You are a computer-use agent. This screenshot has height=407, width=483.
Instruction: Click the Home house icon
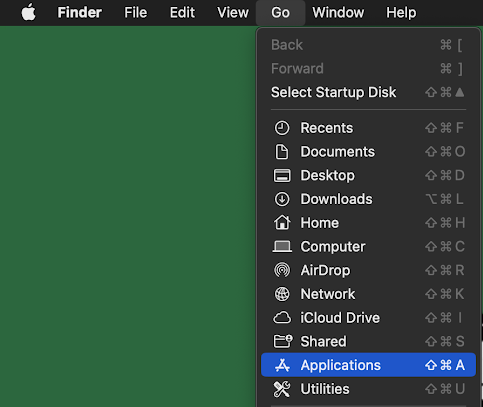click(x=282, y=222)
